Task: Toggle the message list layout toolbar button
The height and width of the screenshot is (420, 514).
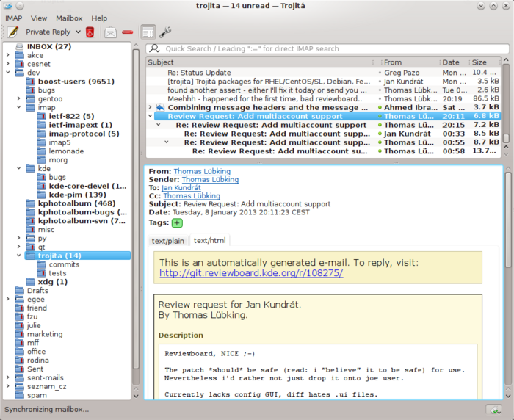Action: click(148, 32)
